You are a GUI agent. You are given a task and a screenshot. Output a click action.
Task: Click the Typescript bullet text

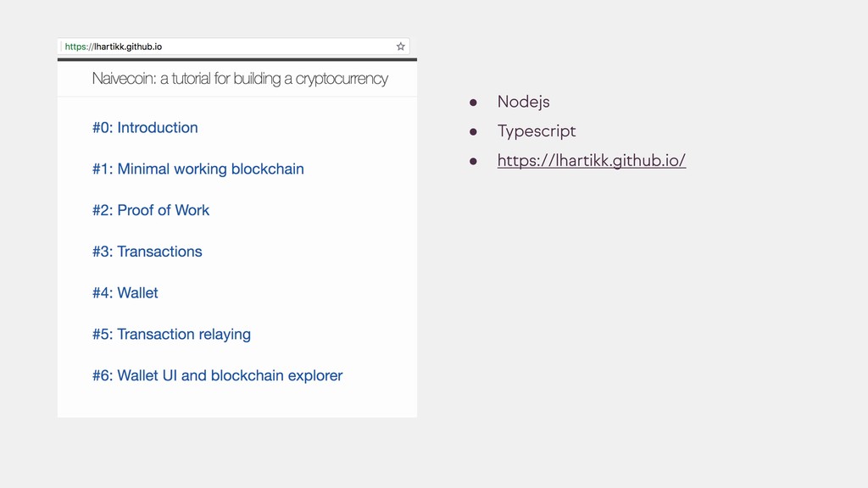(x=536, y=131)
